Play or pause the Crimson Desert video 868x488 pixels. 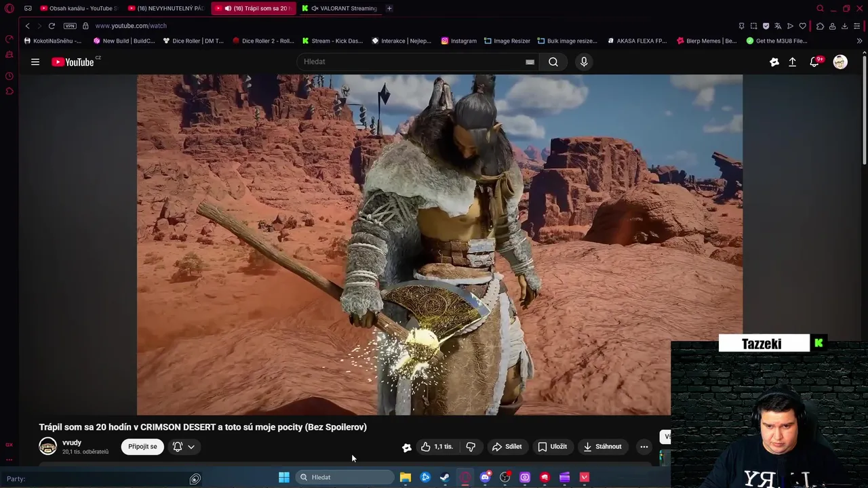point(439,245)
